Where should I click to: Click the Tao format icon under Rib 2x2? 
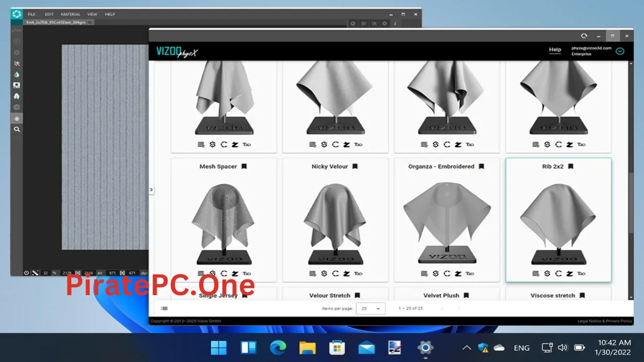point(582,273)
